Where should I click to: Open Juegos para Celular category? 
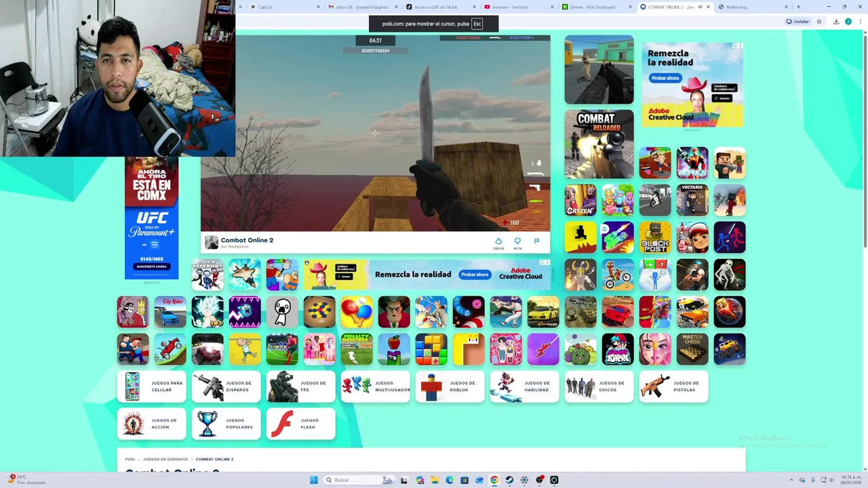(152, 386)
